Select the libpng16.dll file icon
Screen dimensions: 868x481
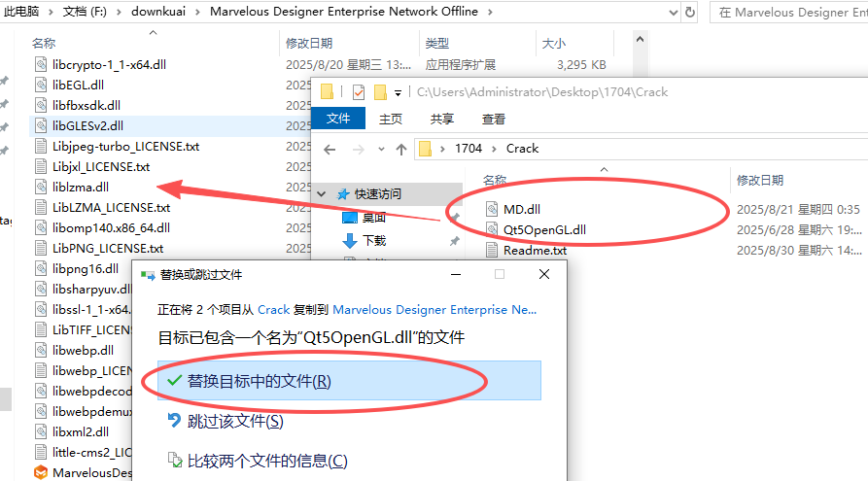[41, 268]
